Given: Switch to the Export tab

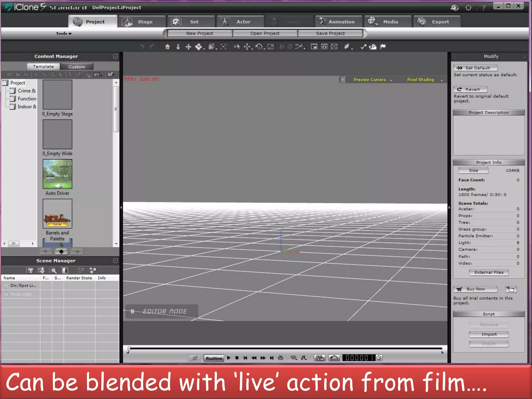Looking at the screenshot, I should (437, 22).
